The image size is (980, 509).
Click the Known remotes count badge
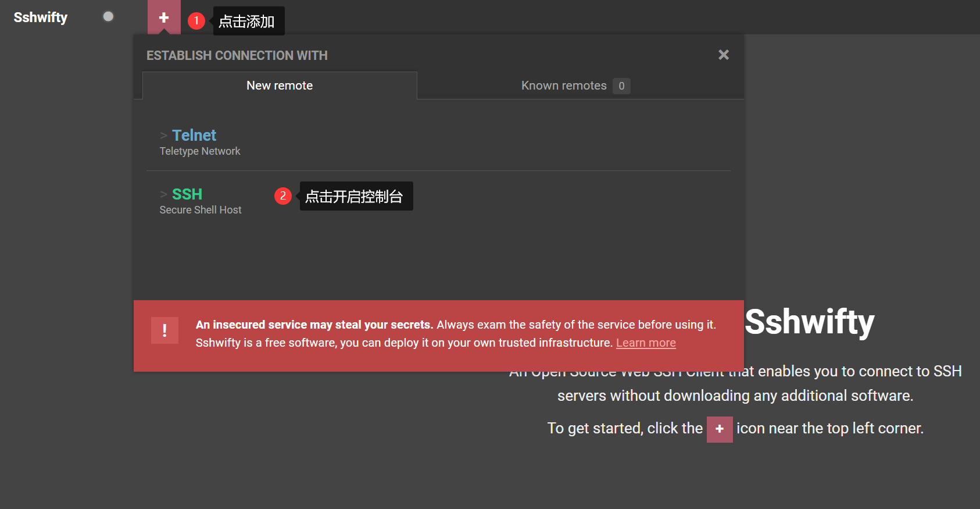[621, 86]
